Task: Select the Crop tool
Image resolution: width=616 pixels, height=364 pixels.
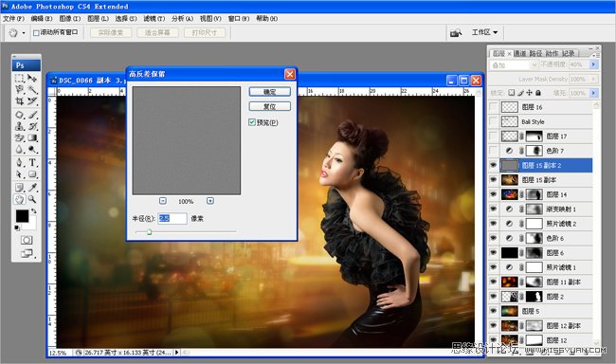Action: (x=20, y=101)
